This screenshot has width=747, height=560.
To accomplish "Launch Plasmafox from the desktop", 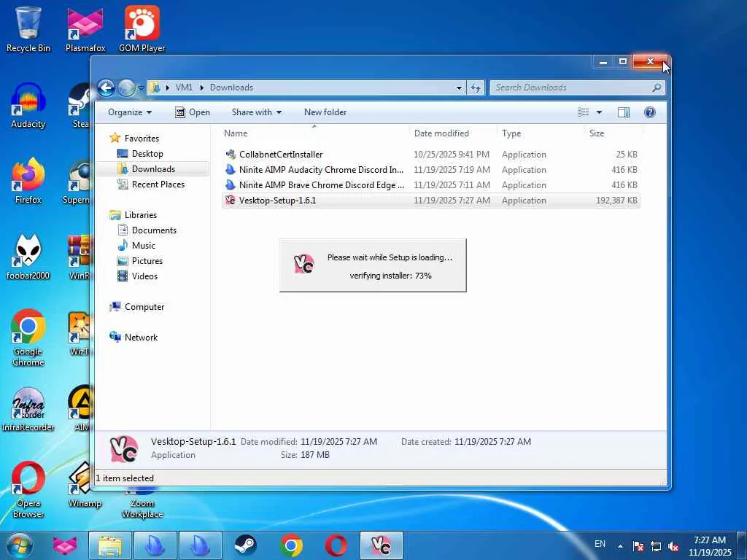I will [x=85, y=28].
